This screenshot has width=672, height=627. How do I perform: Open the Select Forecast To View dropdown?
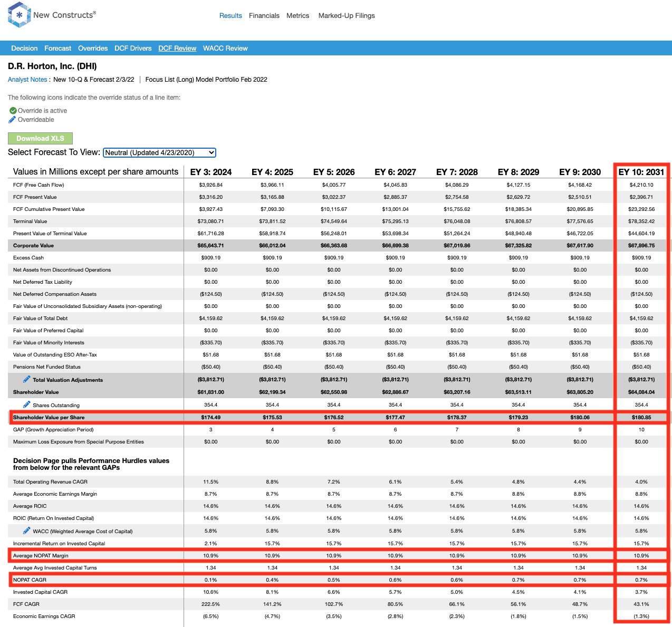click(x=159, y=152)
